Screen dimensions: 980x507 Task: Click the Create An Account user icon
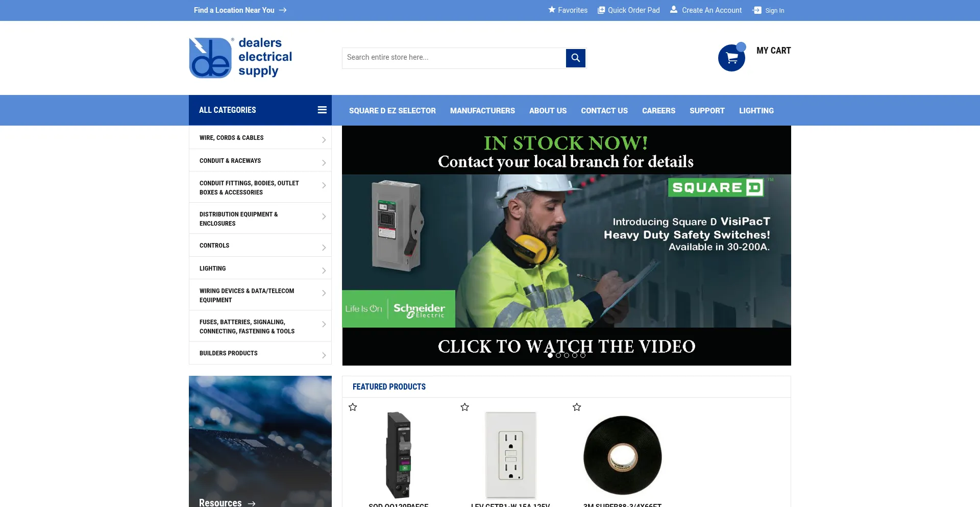pyautogui.click(x=674, y=10)
